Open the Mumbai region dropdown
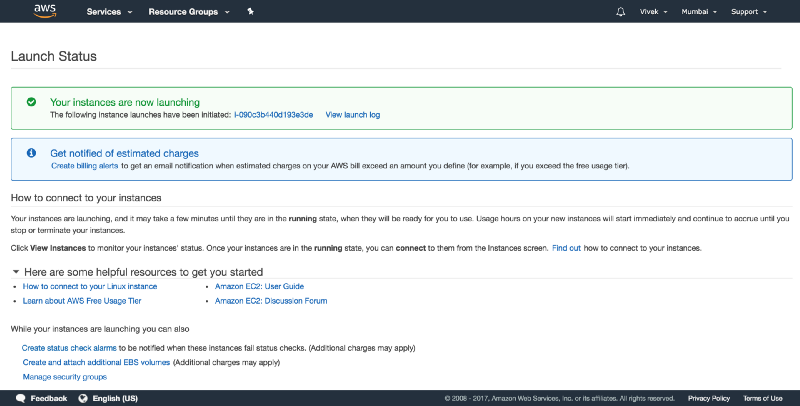 (x=699, y=12)
